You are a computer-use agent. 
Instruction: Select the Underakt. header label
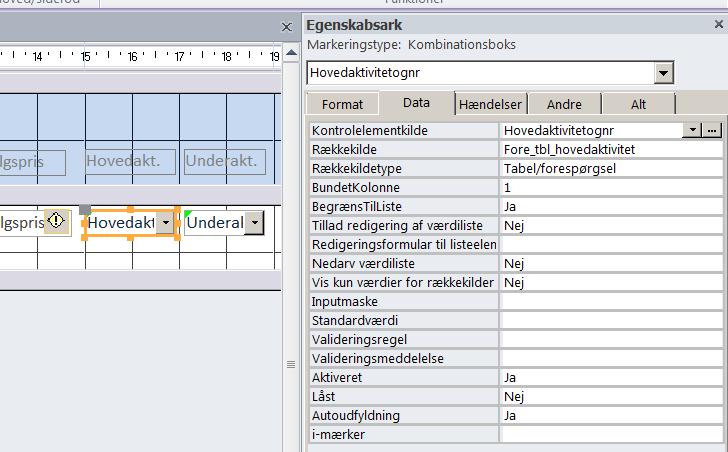click(x=225, y=161)
